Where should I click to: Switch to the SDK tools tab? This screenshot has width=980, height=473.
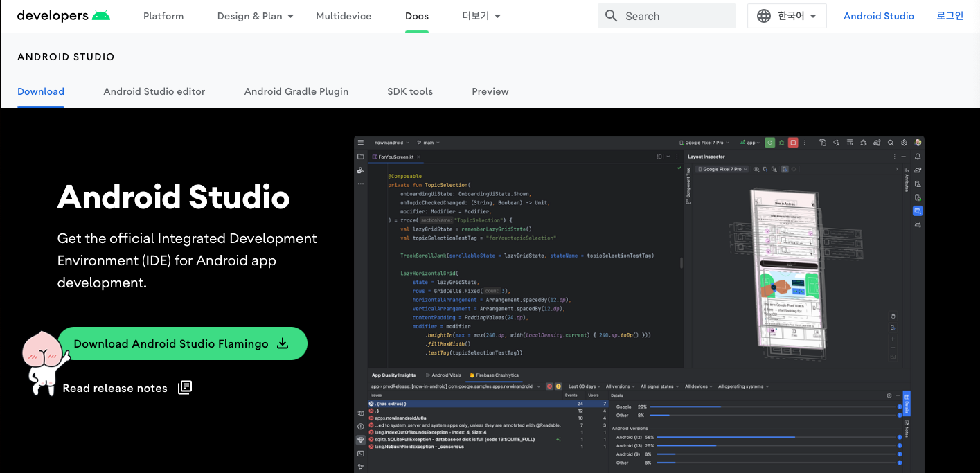pyautogui.click(x=410, y=91)
